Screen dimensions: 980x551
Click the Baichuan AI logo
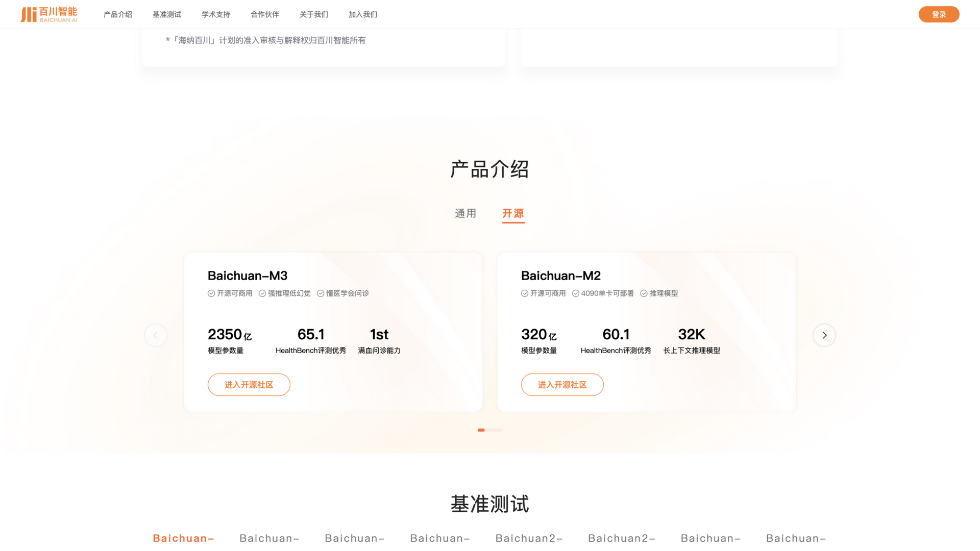pyautogui.click(x=49, y=14)
